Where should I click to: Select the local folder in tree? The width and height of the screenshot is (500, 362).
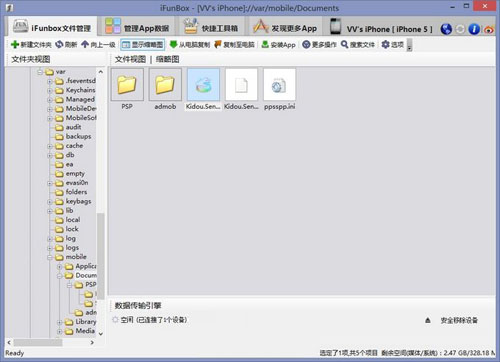(x=72, y=220)
